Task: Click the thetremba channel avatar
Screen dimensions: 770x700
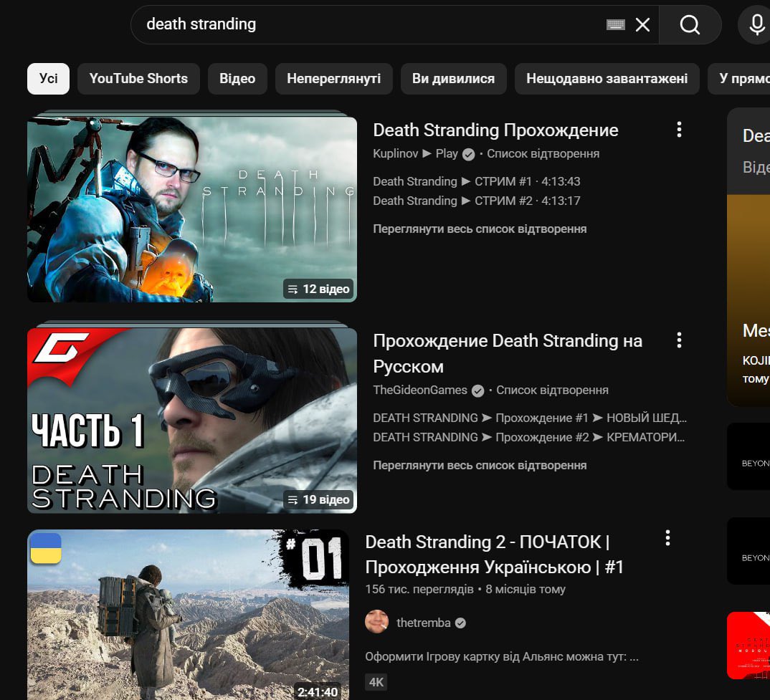Action: tap(376, 622)
